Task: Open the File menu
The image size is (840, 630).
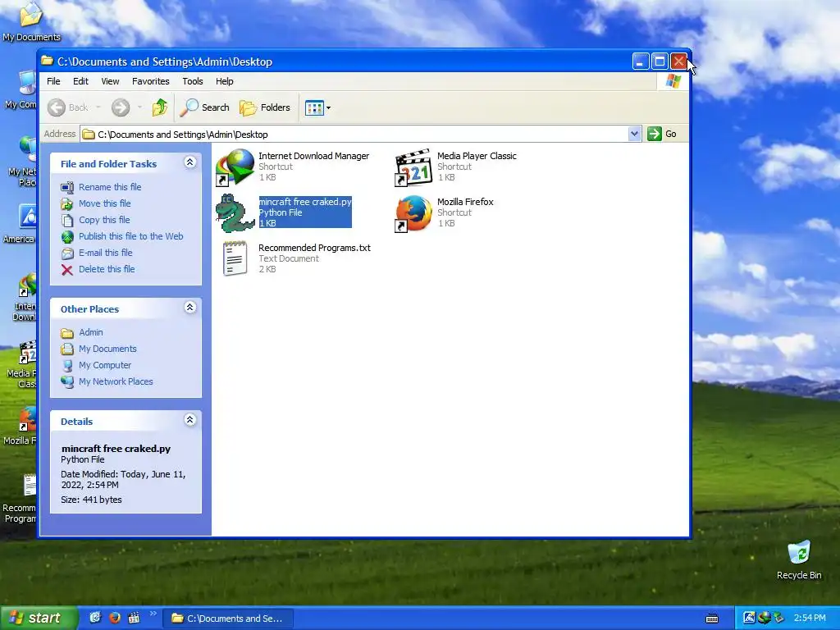Action: 53,81
